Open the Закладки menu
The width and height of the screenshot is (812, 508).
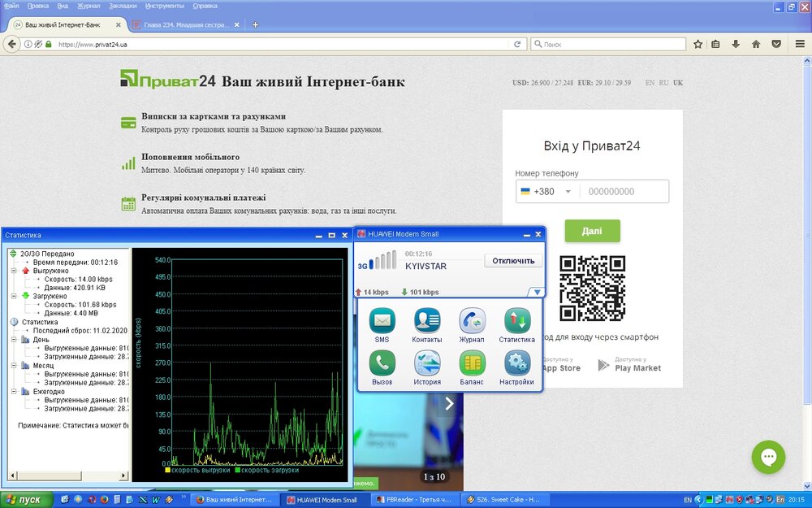point(123,6)
